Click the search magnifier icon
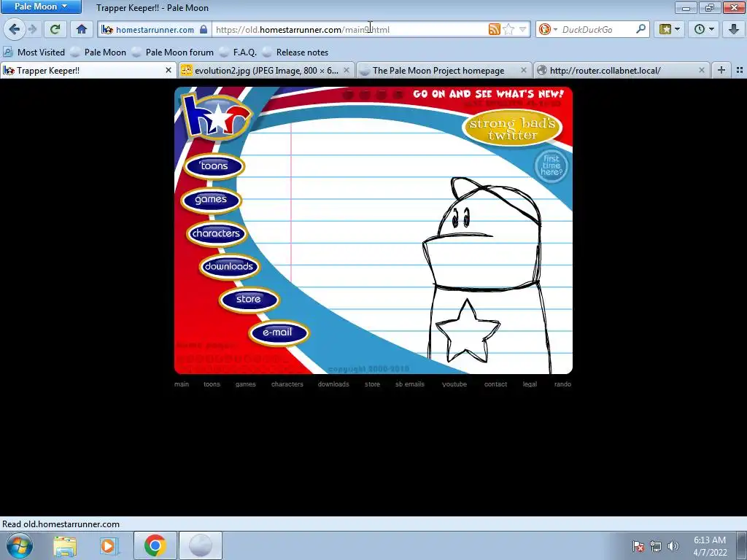The image size is (747, 560). pos(640,29)
